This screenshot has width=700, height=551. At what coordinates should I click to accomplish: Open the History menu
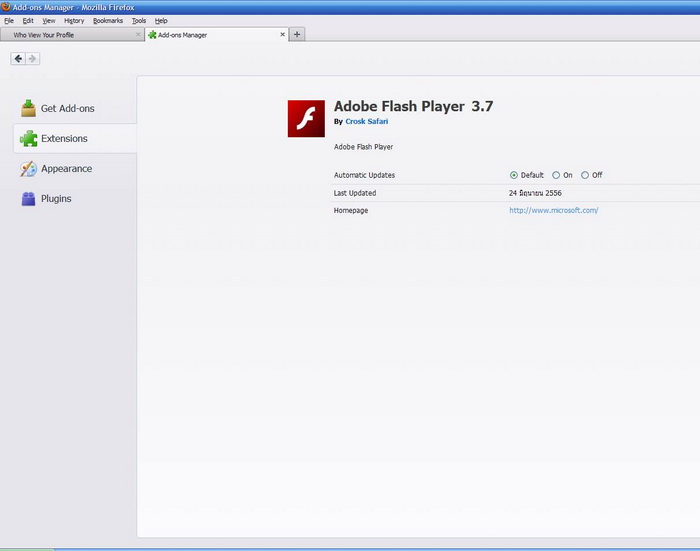[74, 21]
